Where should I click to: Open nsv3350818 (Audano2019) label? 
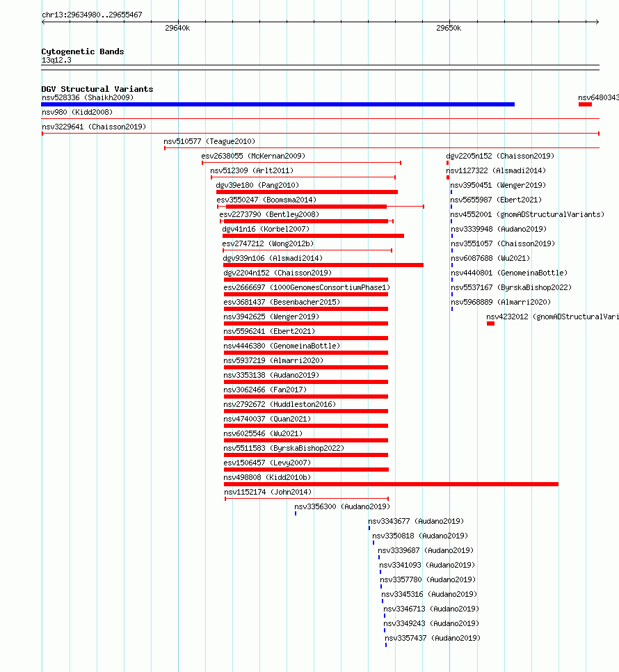point(420,535)
